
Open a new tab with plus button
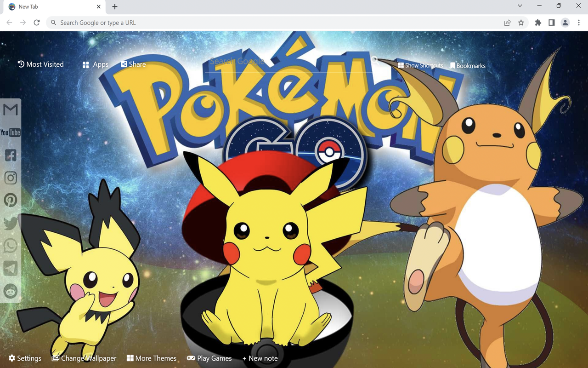point(115,7)
